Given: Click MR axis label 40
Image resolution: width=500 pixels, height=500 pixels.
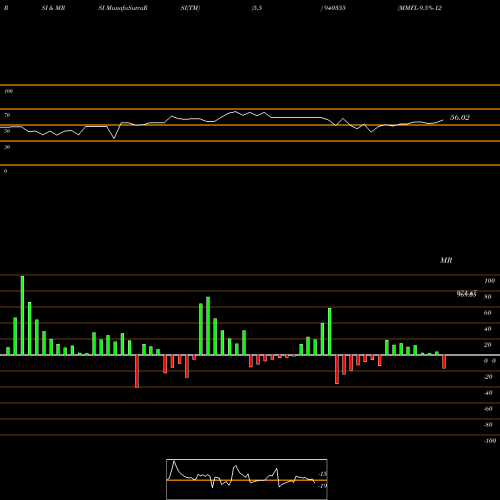Looking at the screenshot, I should coord(488,329).
